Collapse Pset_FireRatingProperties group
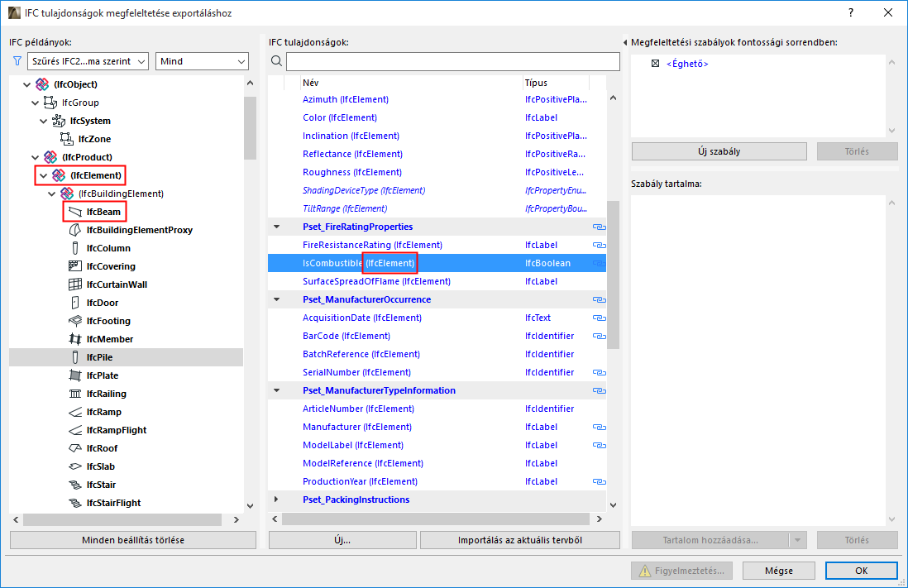The image size is (908, 588). pyautogui.click(x=277, y=227)
